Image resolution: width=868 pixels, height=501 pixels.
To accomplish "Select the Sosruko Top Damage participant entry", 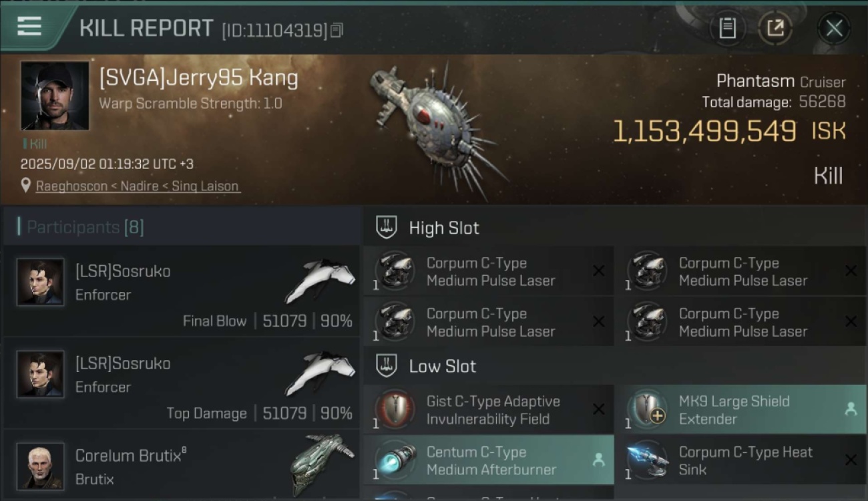I will coord(182,383).
